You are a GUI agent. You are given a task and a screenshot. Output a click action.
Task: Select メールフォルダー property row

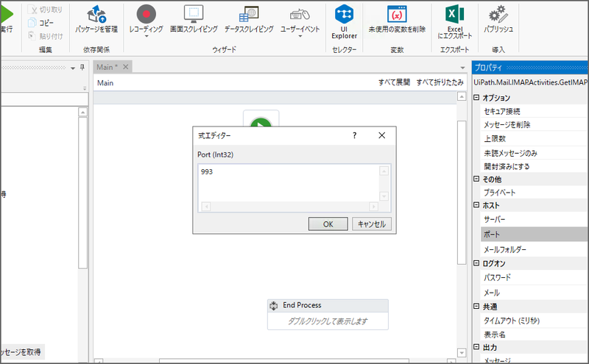coord(534,249)
